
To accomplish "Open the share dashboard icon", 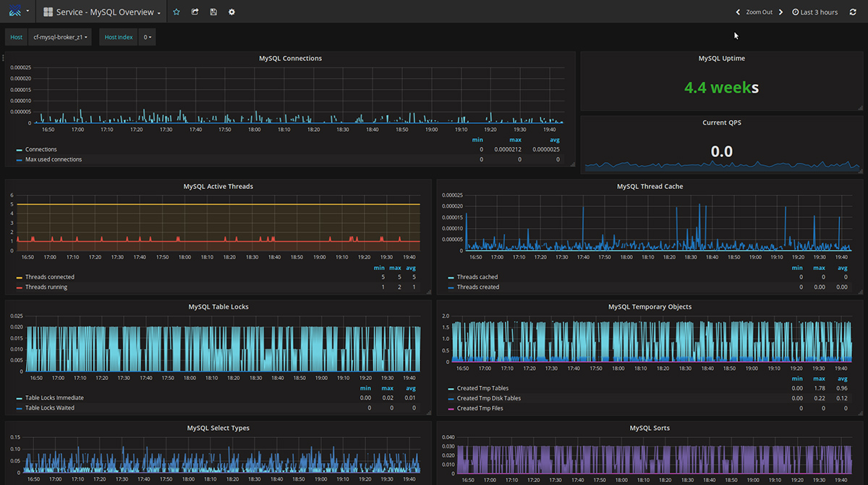I will tap(195, 12).
